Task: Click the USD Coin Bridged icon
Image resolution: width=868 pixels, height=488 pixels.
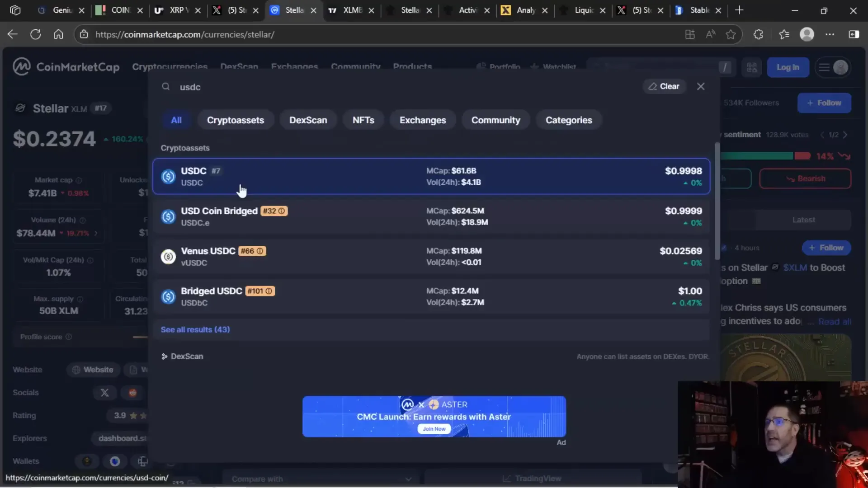Action: (x=168, y=217)
